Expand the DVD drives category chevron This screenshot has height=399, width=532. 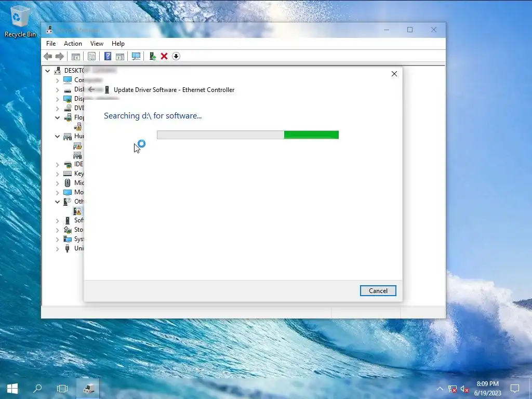click(57, 109)
